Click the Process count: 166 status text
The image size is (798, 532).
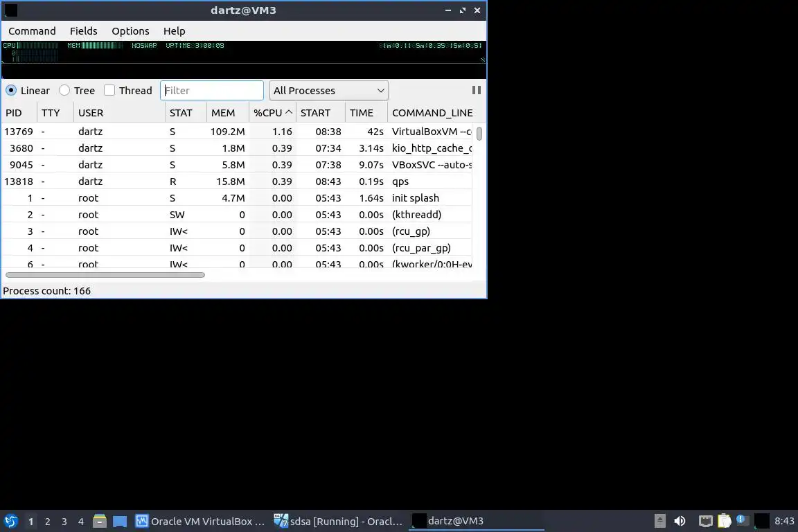47,291
